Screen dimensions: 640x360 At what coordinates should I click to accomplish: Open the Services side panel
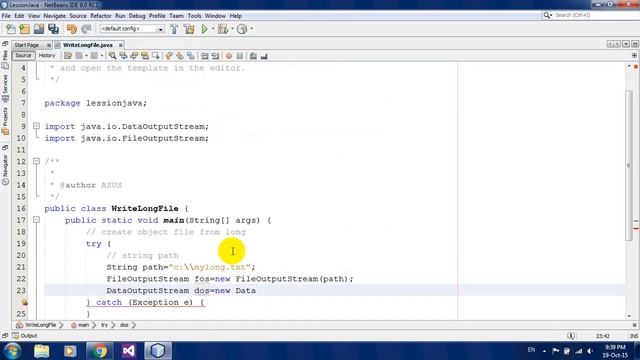click(x=5, y=88)
